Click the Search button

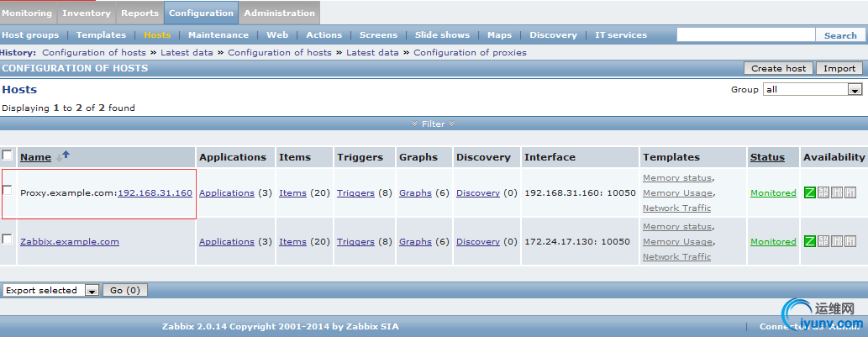point(840,35)
